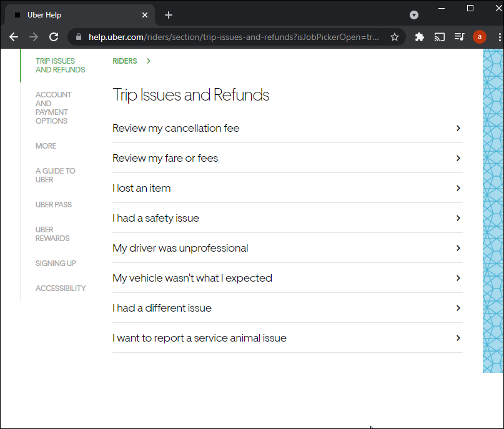This screenshot has width=504, height=429.
Task: Open the media controls playlist icon
Action: point(459,37)
